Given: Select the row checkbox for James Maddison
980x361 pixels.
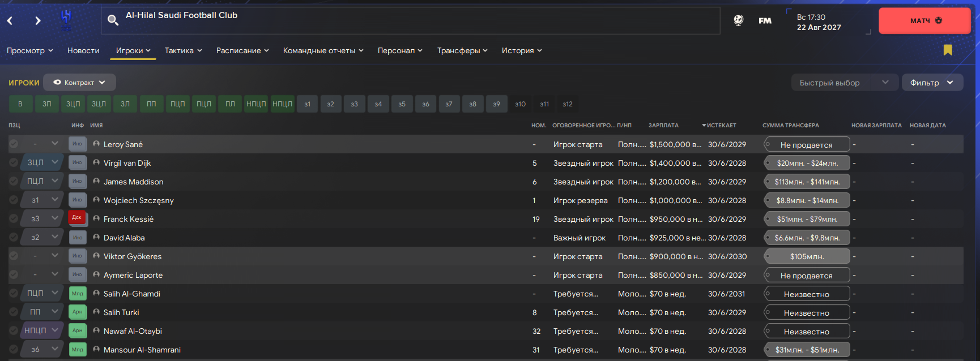Looking at the screenshot, I should [14, 182].
